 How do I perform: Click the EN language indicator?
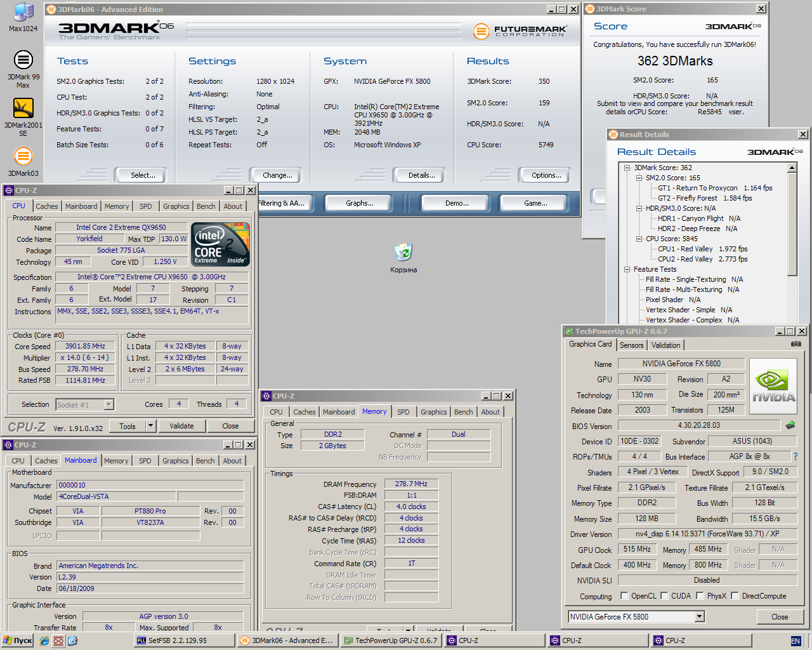point(796,641)
